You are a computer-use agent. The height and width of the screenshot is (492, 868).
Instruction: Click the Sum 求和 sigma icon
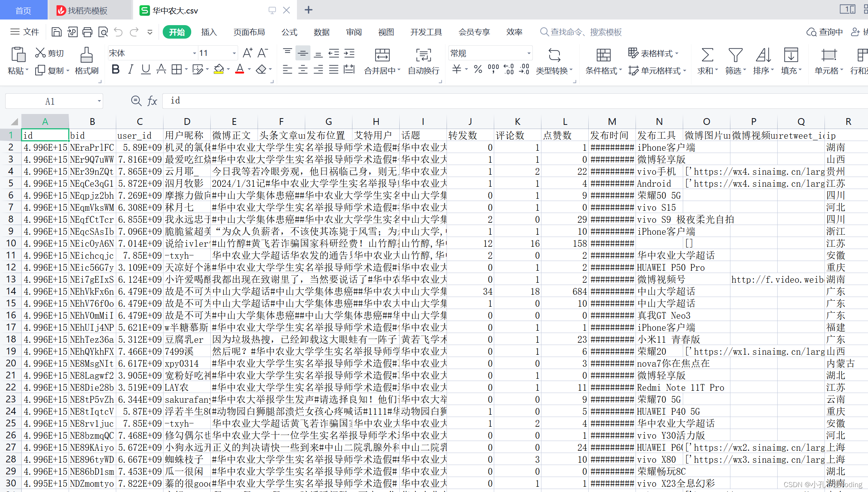707,55
